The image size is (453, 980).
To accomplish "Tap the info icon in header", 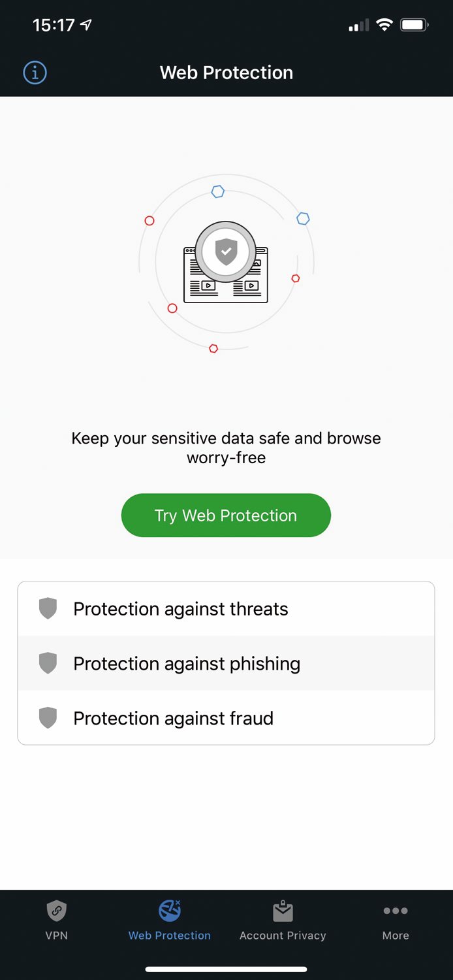I will coord(35,73).
